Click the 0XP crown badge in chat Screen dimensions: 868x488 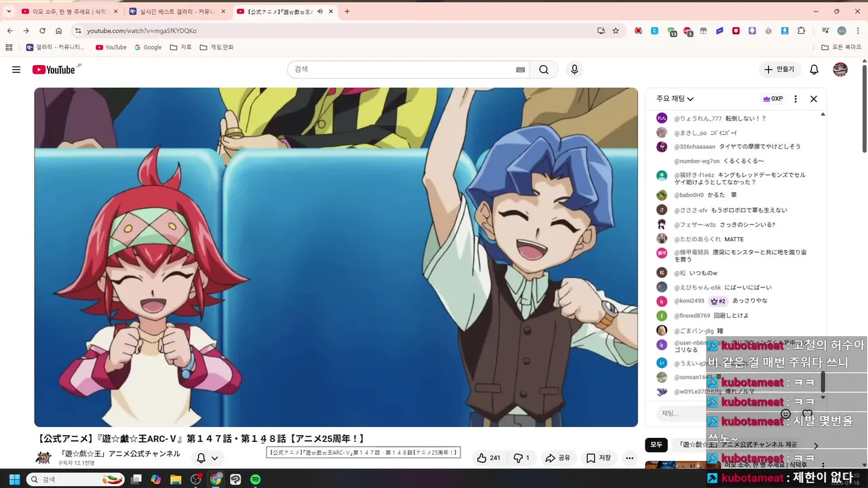773,99
